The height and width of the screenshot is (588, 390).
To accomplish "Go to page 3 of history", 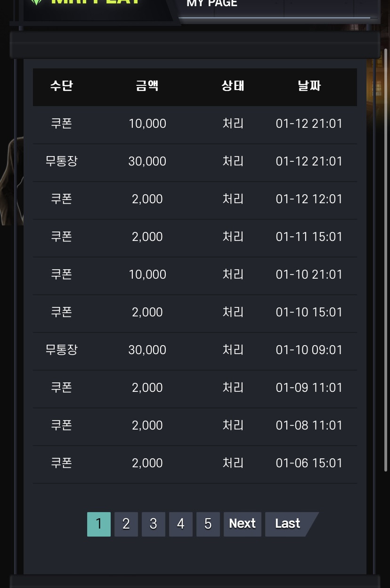I will point(154,524).
